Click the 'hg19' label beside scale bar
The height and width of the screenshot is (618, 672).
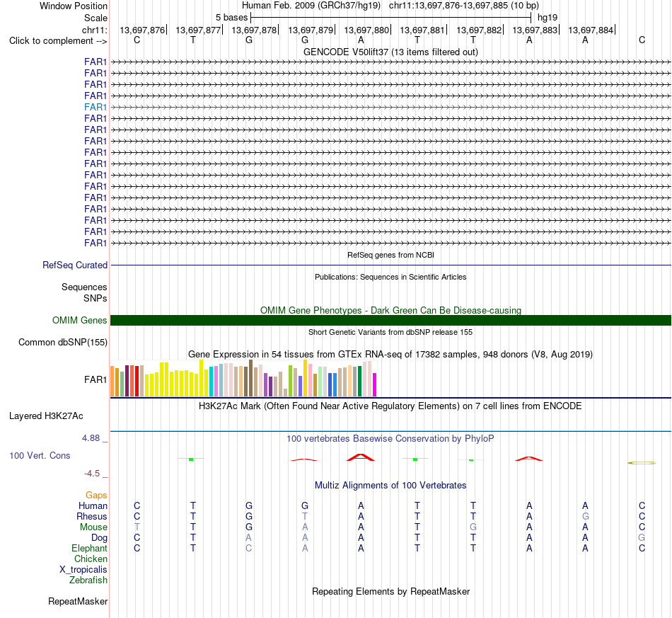coord(548,18)
